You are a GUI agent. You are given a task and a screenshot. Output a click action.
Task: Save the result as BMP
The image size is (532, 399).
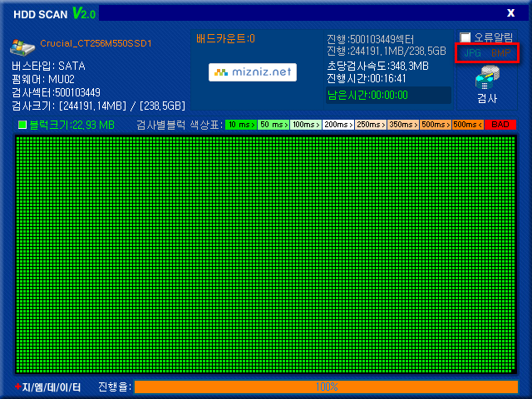click(500, 53)
